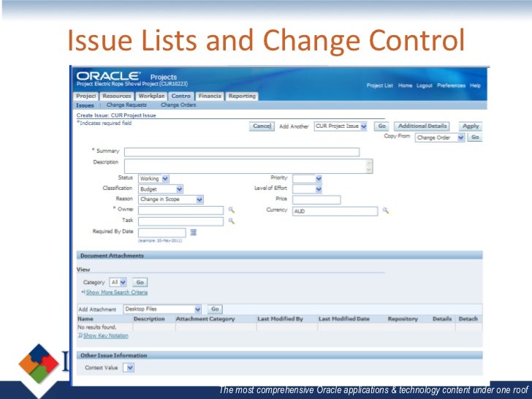The height and width of the screenshot is (399, 532).
Task: Open the Change Orders subtab
Action: (x=178, y=105)
